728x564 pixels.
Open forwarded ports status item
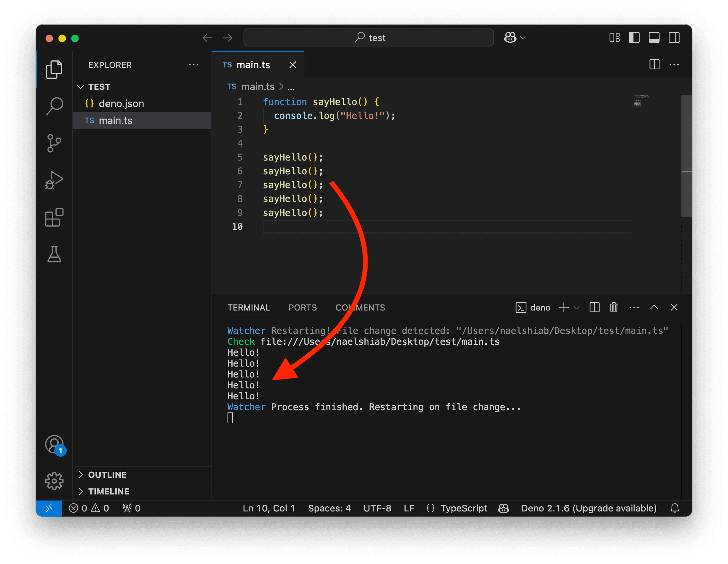(131, 508)
